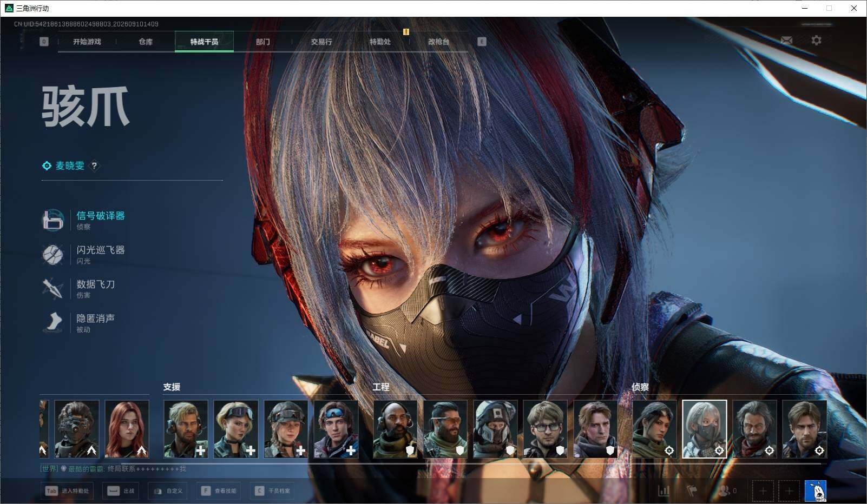867x504 pixels.
Task: Click the flag icon in bottom bar
Action: [x=692, y=490]
